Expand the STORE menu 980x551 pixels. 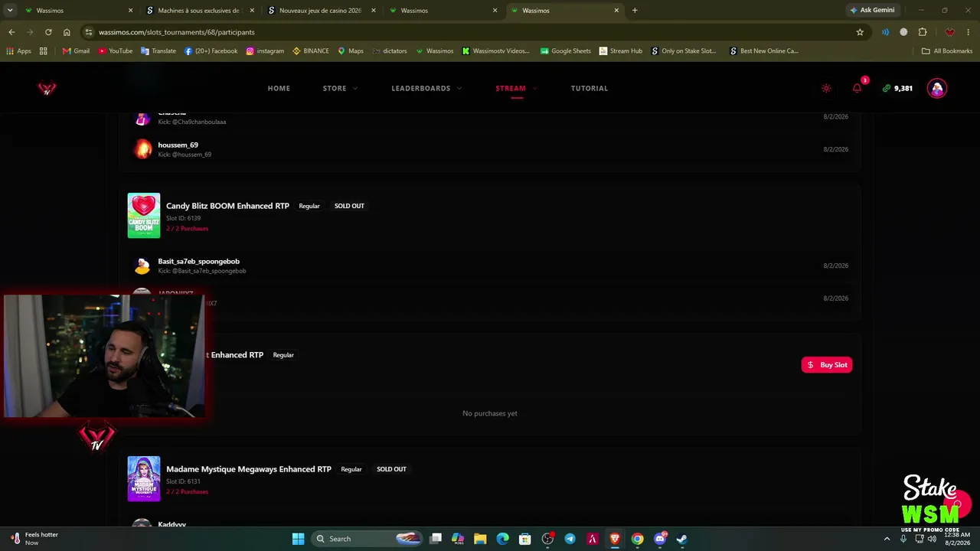pos(340,88)
